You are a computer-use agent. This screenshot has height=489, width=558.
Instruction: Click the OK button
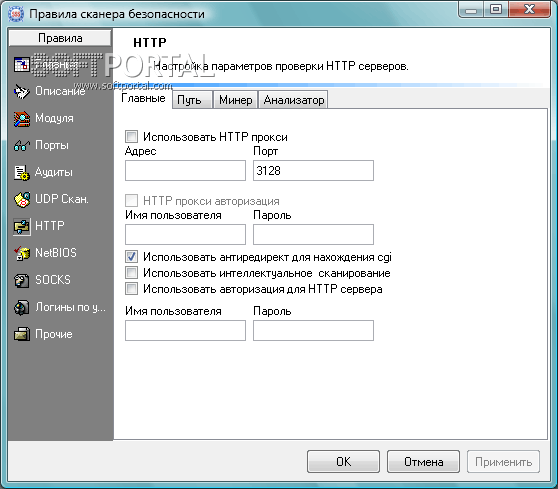click(x=343, y=462)
